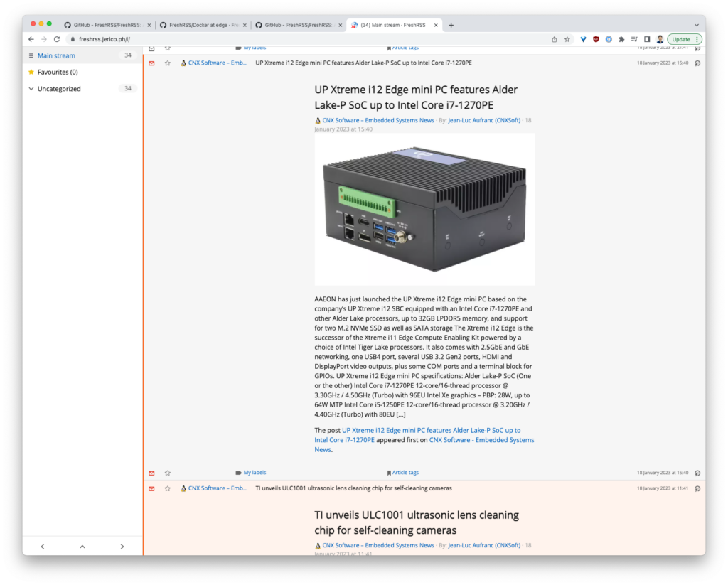Screen dimensions: 728x585
Task: Click the envelope icon on the TI ULC1001 row
Action: pyautogui.click(x=151, y=489)
